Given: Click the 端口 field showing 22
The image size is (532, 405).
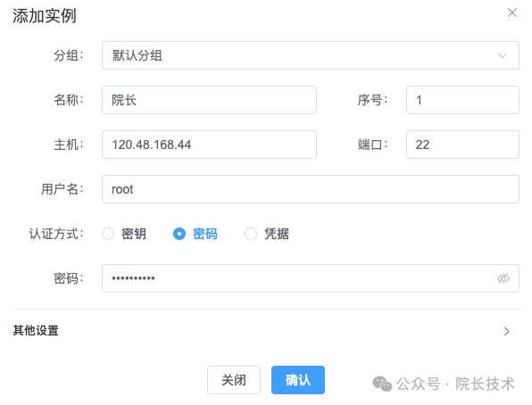Looking at the screenshot, I should (x=462, y=145).
